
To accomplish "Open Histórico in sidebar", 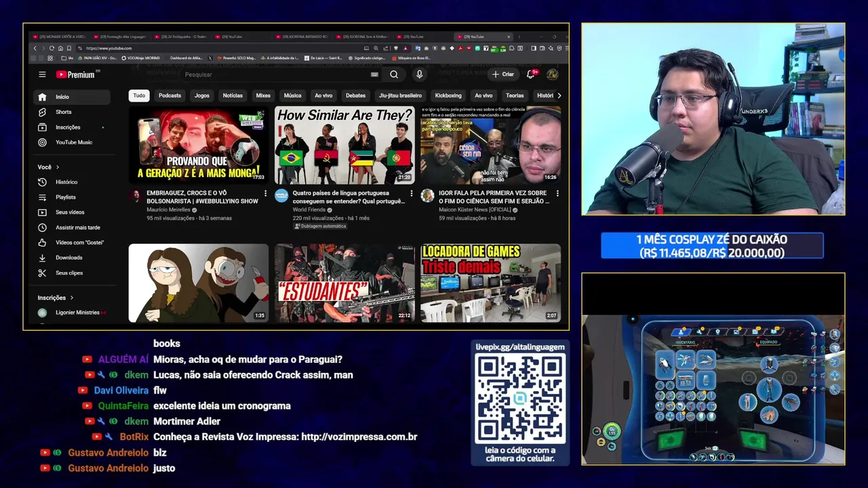I will (x=72, y=182).
